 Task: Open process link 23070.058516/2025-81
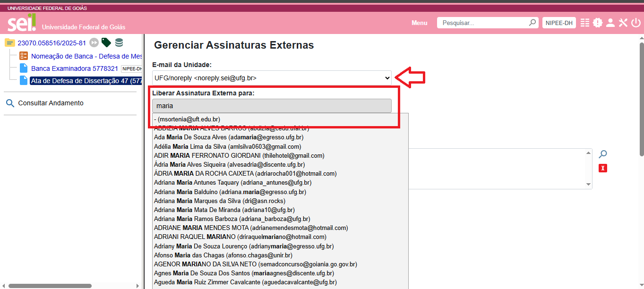point(52,43)
